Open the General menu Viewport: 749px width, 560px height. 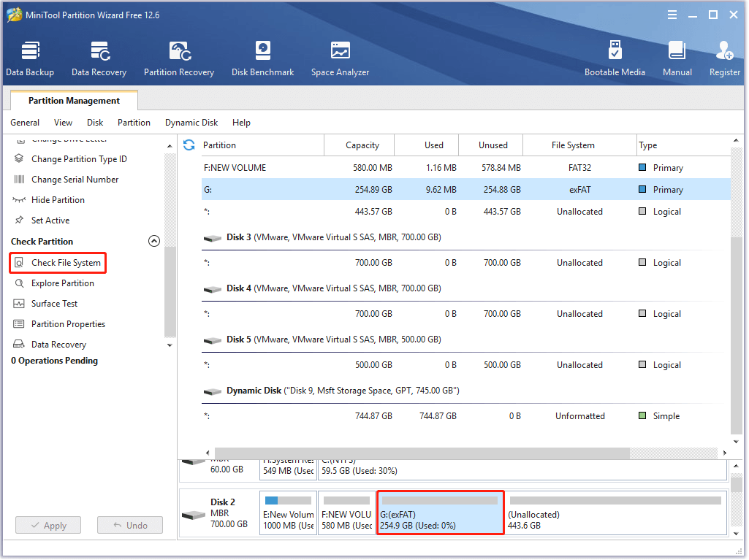(25, 123)
